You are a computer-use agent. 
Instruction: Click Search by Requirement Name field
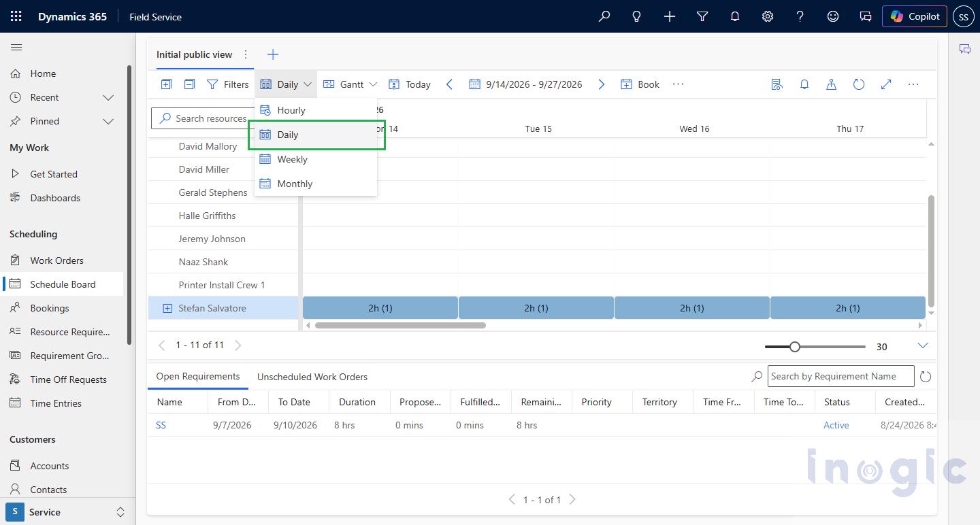[x=840, y=376]
